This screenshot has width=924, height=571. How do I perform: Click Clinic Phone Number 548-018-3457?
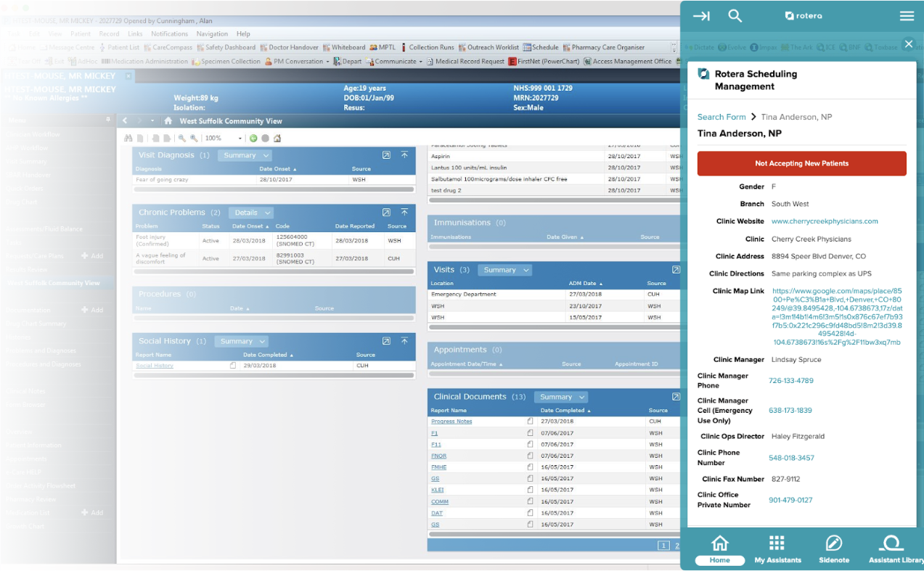(x=791, y=458)
